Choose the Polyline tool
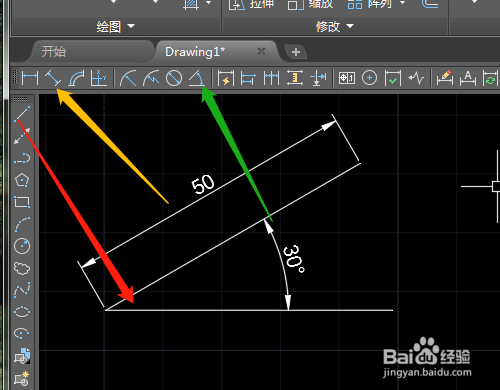Image resolution: width=500 pixels, height=390 pixels. (x=22, y=158)
